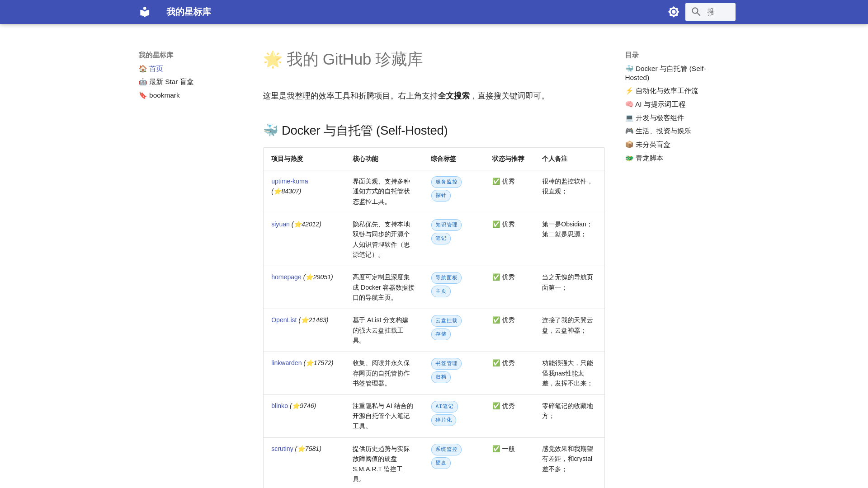Image resolution: width=868 pixels, height=488 pixels.
Task: Jump to 青龙脚本 in contents
Action: click(644, 158)
